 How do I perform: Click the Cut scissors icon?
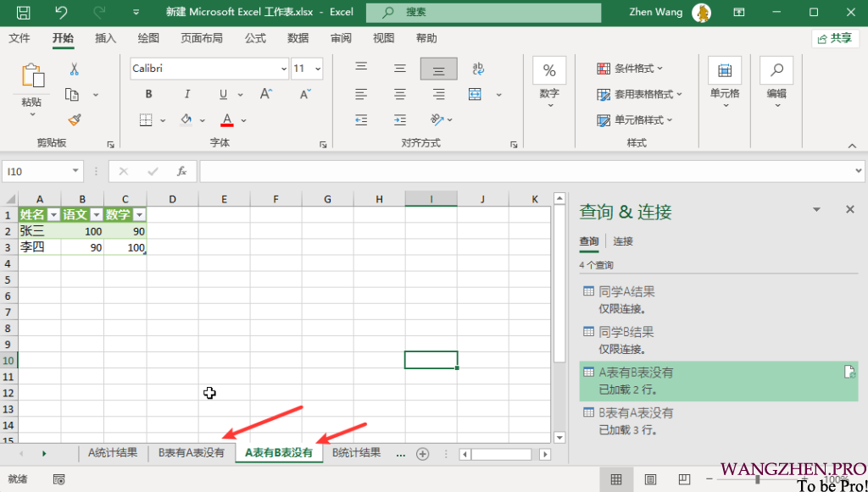(x=74, y=69)
